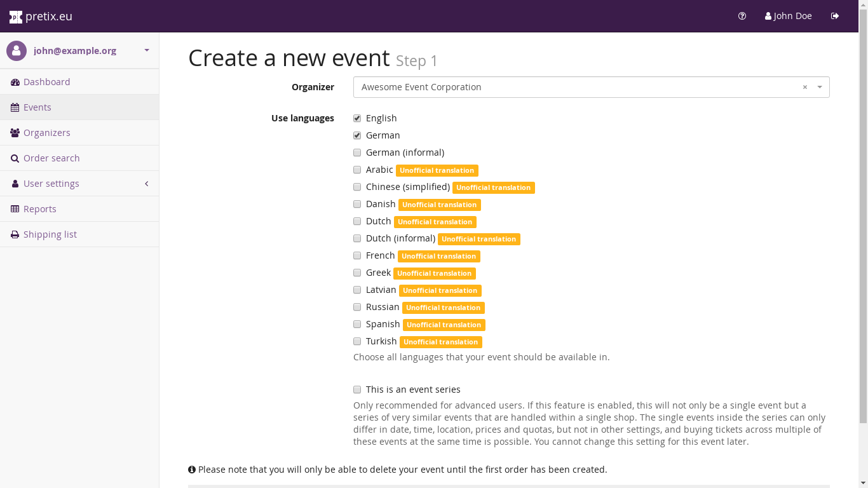Click the Events calendar icon
Screen dimensions: 868x488
[x=15, y=107]
